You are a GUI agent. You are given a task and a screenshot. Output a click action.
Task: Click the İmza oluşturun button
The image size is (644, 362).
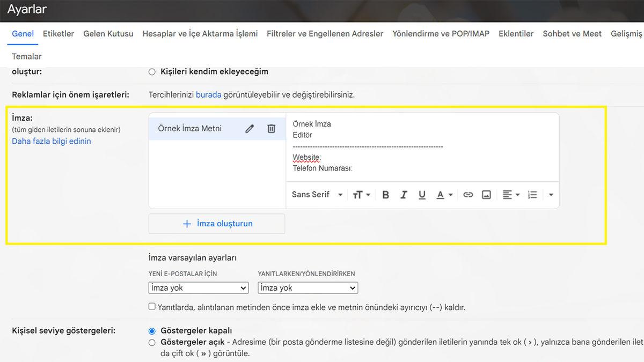point(217,224)
